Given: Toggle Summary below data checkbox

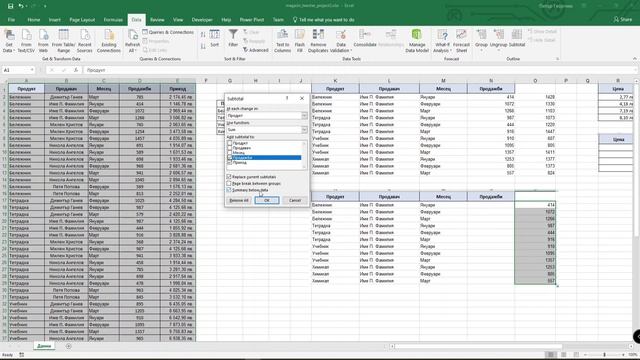Looking at the screenshot, I should (229, 190).
